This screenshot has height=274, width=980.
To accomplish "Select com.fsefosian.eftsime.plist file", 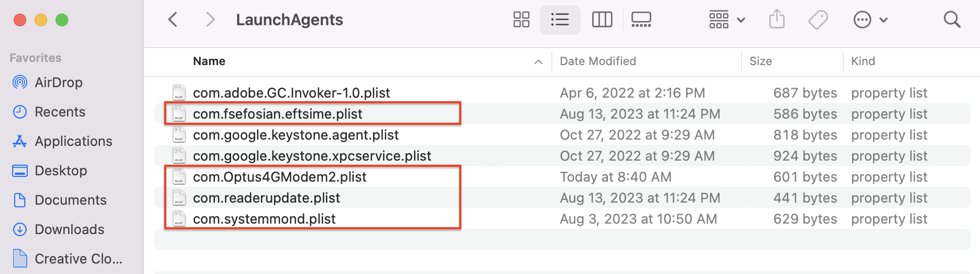I will coord(277,114).
